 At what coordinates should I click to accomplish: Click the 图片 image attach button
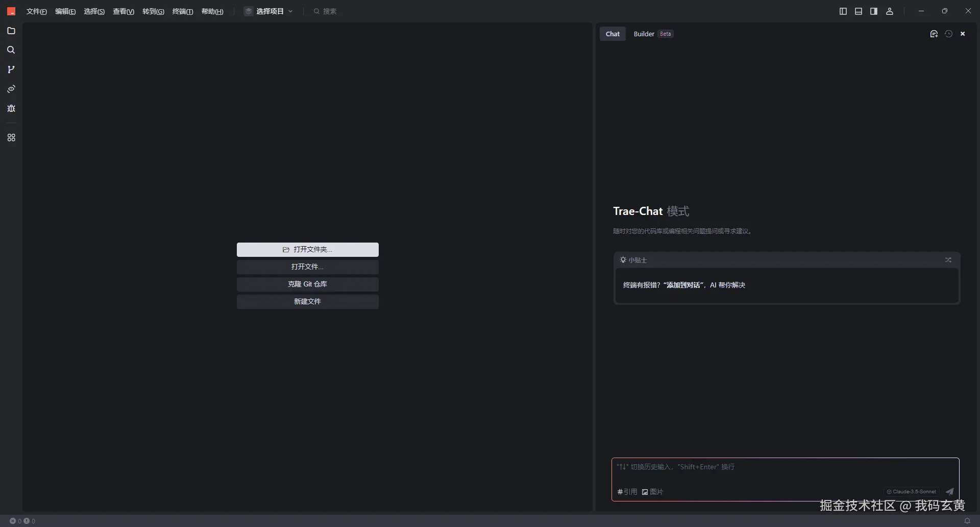[x=653, y=492]
